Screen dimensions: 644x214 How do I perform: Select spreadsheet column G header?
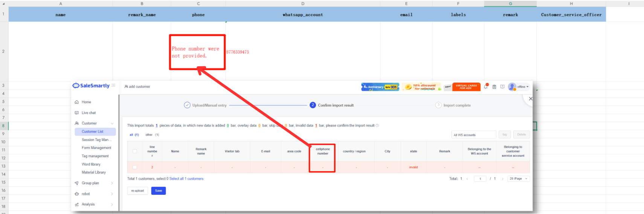coord(510,3)
